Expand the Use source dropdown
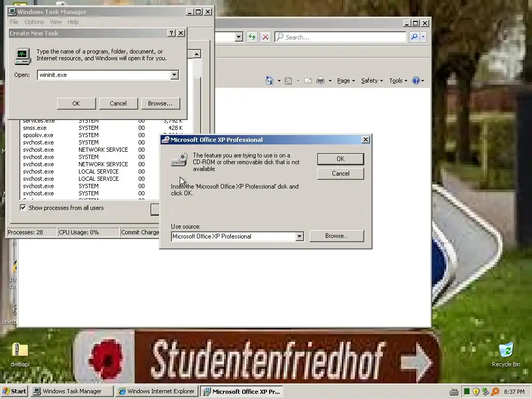532x399 pixels. tap(299, 236)
